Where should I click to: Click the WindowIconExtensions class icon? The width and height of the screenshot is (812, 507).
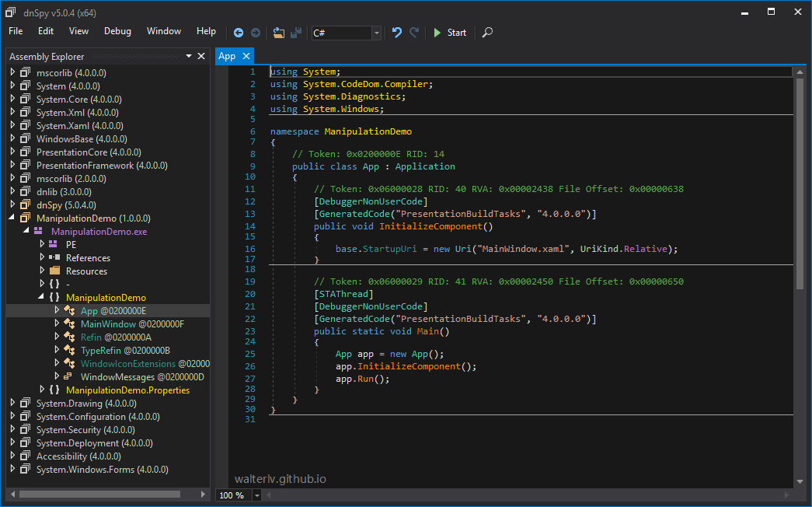click(x=69, y=363)
